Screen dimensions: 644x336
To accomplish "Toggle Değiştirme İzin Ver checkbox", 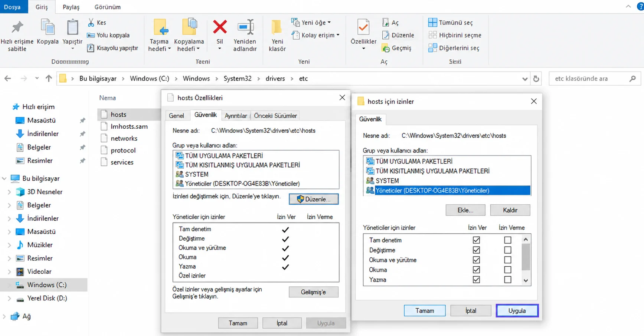I will [x=476, y=250].
